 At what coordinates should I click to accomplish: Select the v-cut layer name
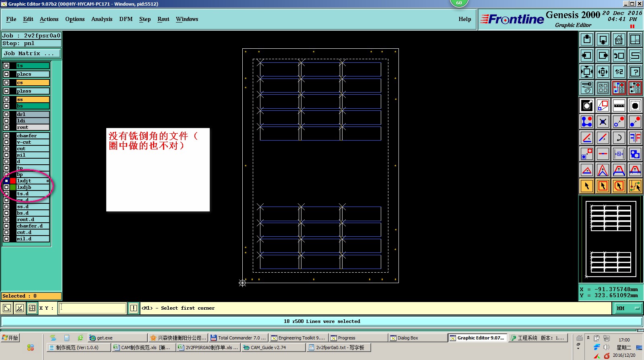click(x=33, y=142)
